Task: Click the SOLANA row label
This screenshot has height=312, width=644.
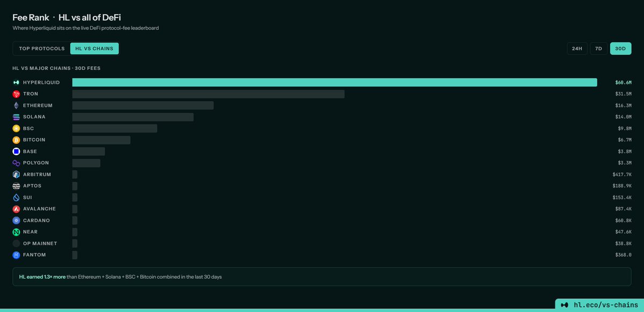Action: pyautogui.click(x=34, y=117)
